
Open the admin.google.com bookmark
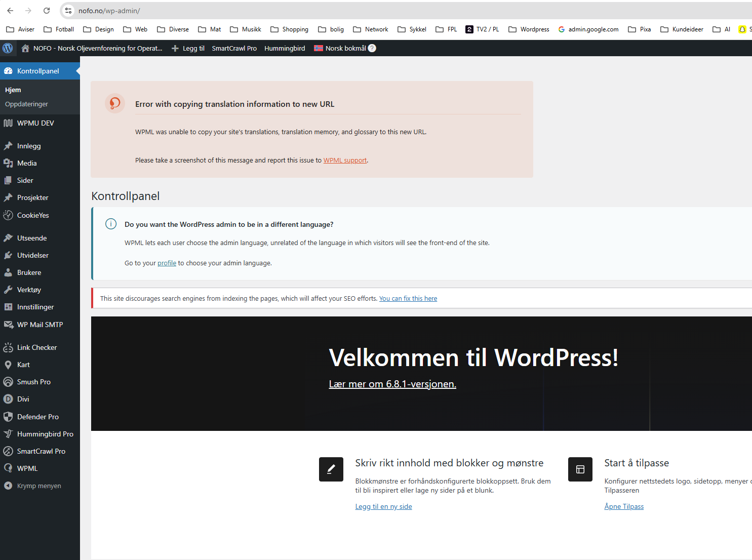[588, 29]
